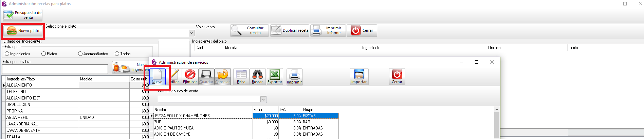The width and height of the screenshot is (644, 139).
Task: Select the Todos radio filter
Action: 117,54
